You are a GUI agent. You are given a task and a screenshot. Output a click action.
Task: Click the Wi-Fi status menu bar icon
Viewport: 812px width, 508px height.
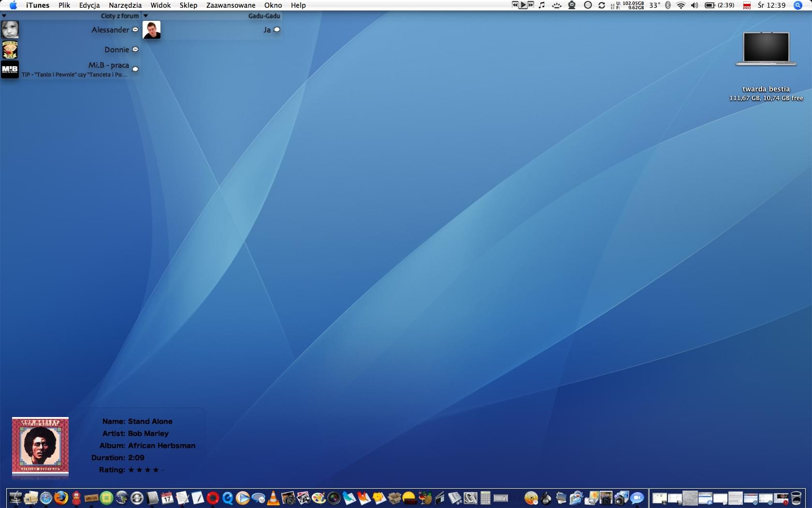click(x=681, y=5)
